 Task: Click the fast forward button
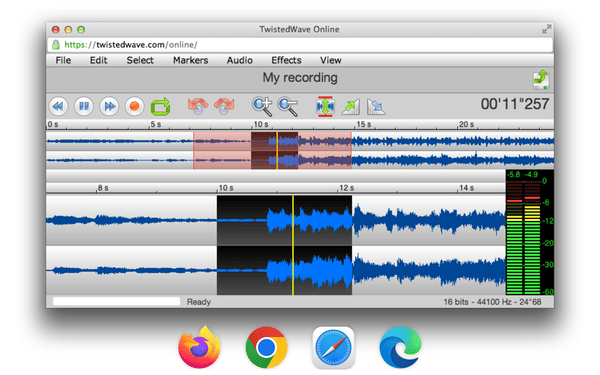point(109,106)
